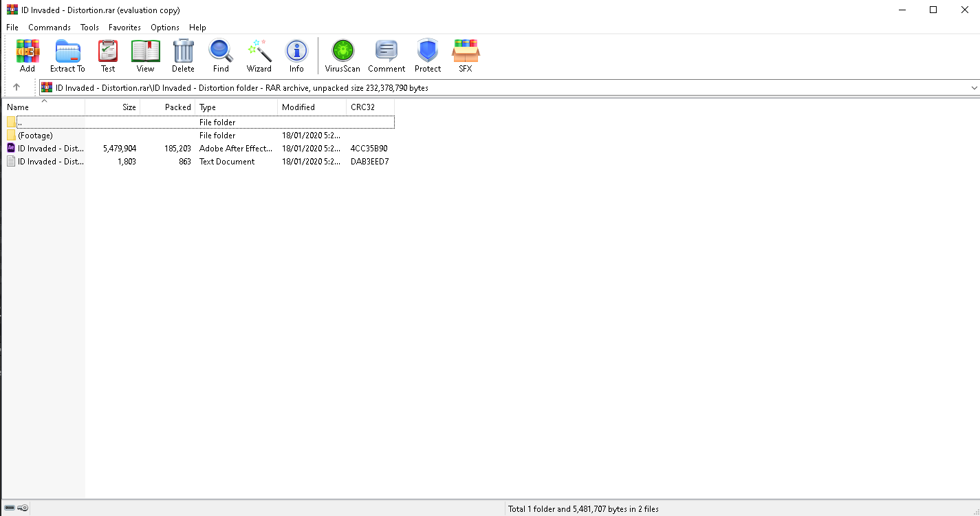Click the status bar total files summary
This screenshot has width=980, height=516.
pos(583,509)
